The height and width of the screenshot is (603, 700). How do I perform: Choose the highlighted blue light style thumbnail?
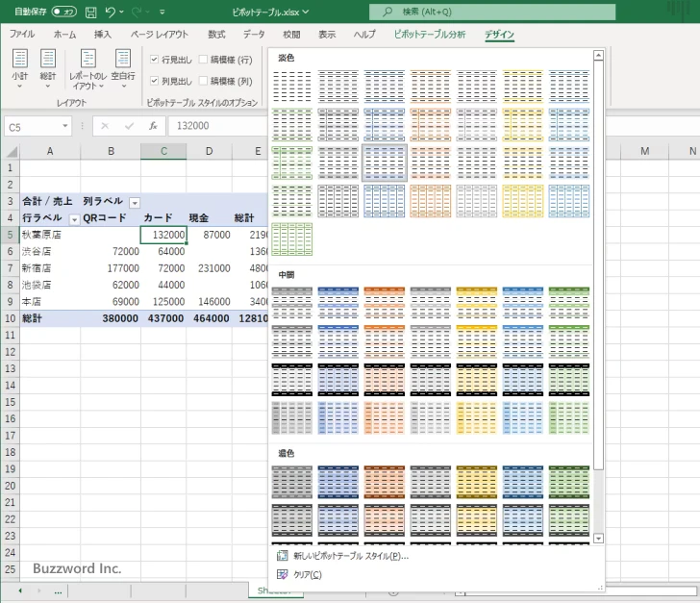385,163
